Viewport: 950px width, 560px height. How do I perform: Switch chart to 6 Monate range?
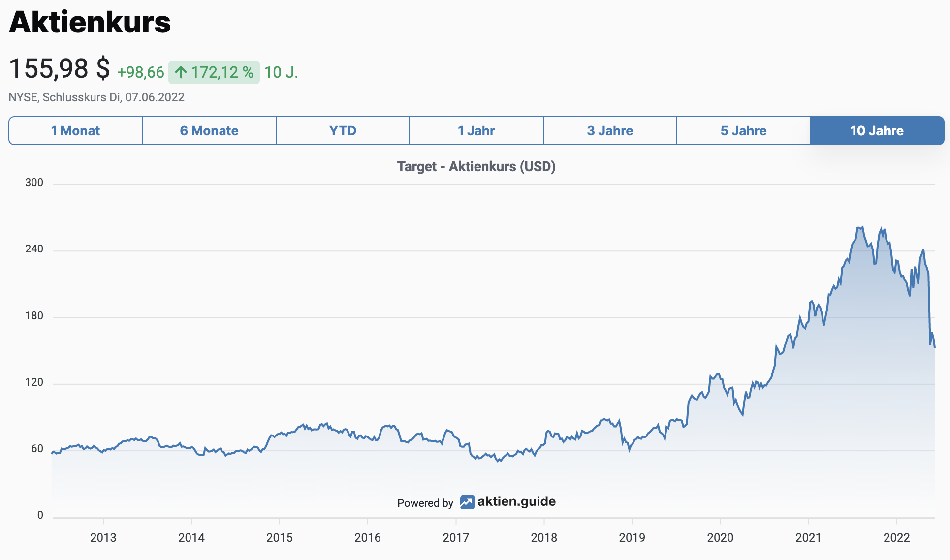(209, 131)
